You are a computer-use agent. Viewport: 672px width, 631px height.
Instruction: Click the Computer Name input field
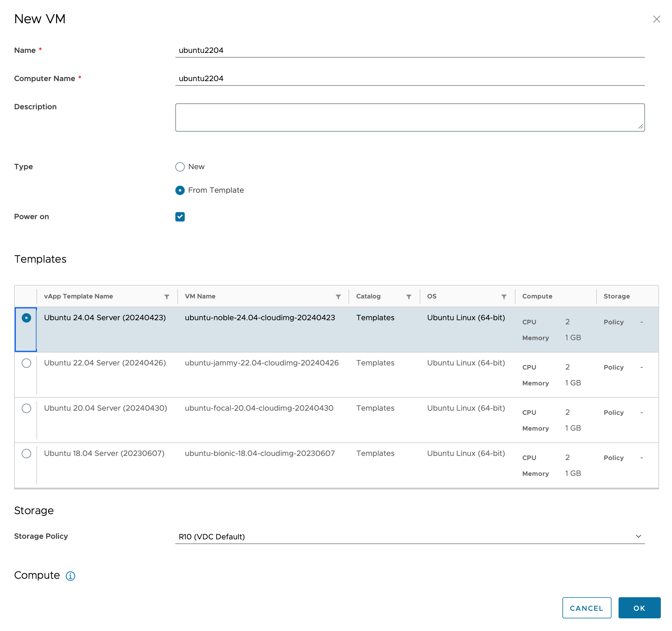(x=410, y=78)
